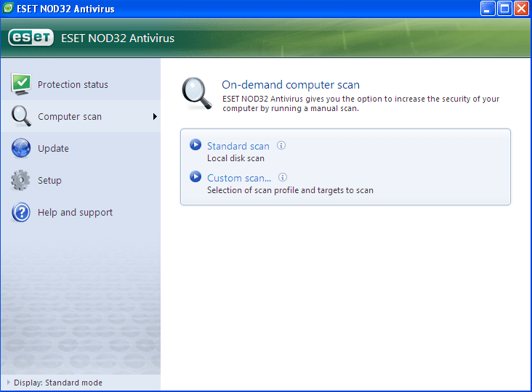Image resolution: width=532 pixels, height=392 pixels.
Task: Start Custom scan via its play icon
Action: click(x=196, y=176)
